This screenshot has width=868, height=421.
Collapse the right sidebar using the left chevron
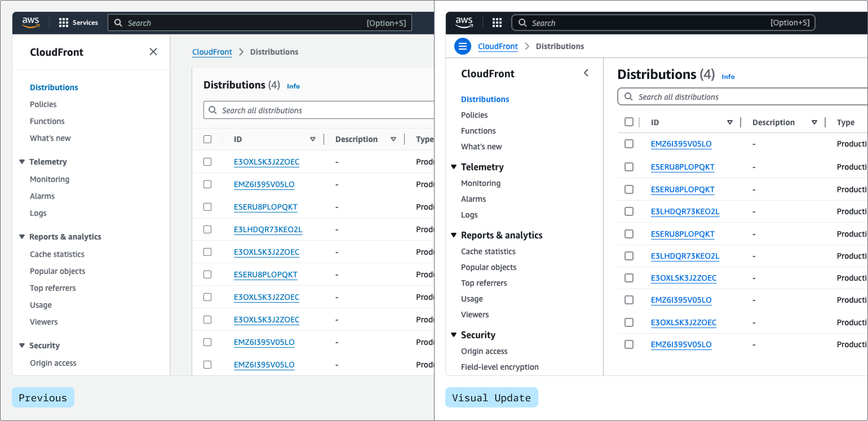point(586,73)
